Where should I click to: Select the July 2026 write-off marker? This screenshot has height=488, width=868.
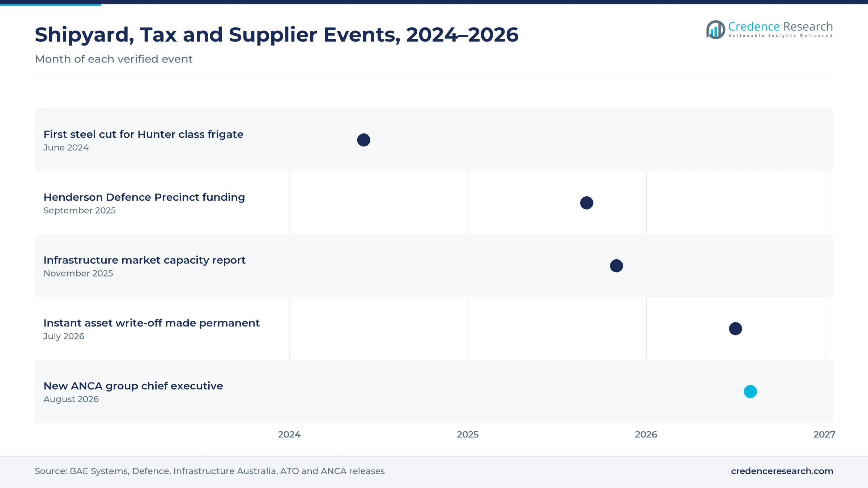click(x=735, y=329)
